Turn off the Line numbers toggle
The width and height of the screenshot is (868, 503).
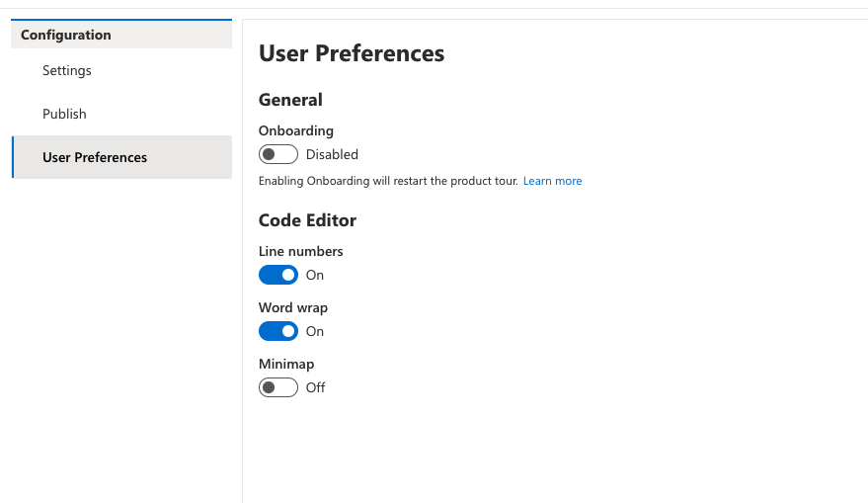pos(277,275)
